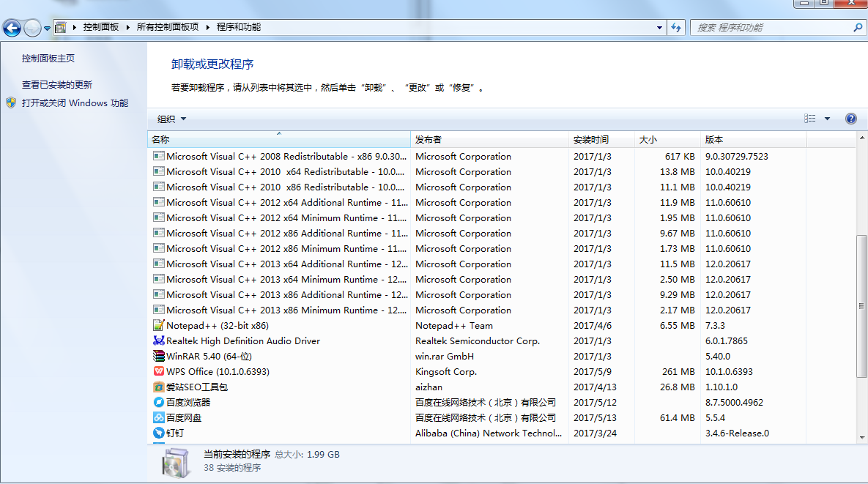
Task: Select 'Realtek Semiconductor Corp.' publisher cell
Action: coord(477,341)
